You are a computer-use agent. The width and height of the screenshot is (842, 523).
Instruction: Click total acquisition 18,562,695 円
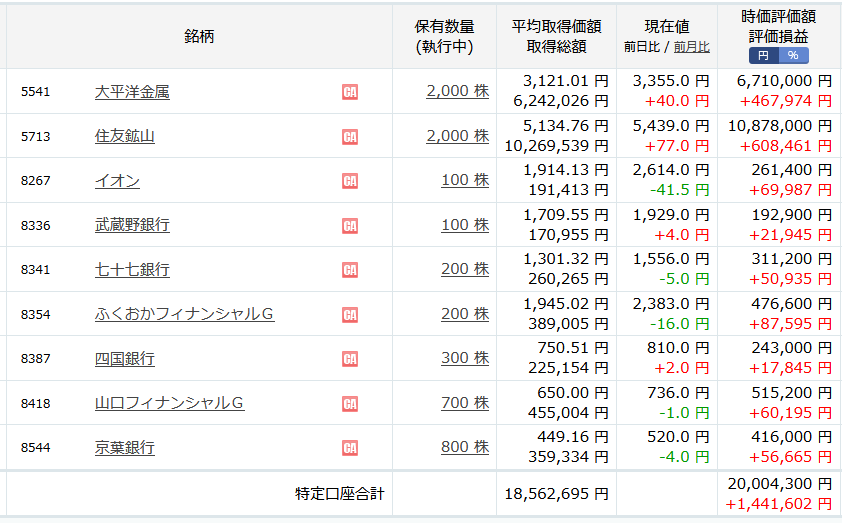pyautogui.click(x=556, y=494)
